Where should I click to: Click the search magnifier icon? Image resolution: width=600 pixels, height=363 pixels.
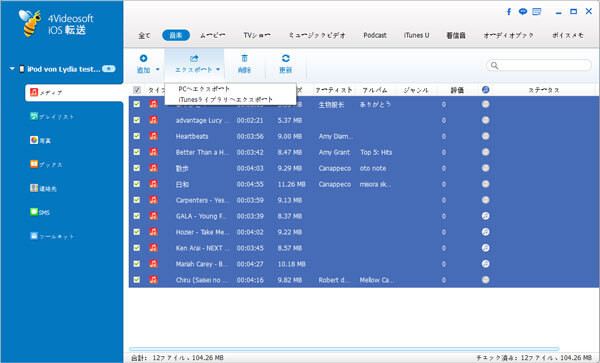pyautogui.click(x=494, y=65)
